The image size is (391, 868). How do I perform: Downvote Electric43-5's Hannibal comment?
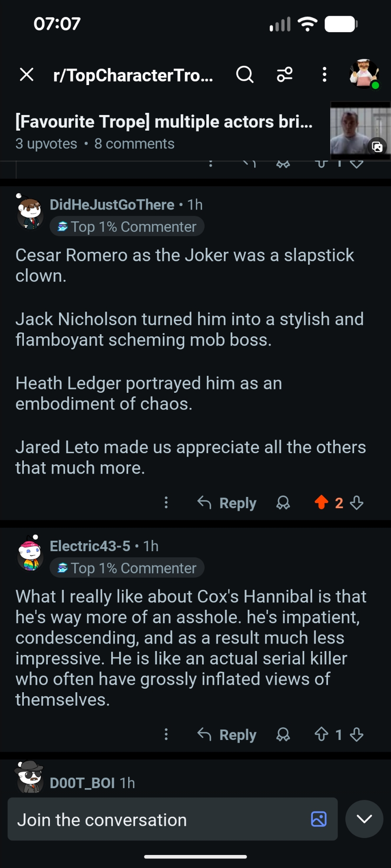(357, 734)
